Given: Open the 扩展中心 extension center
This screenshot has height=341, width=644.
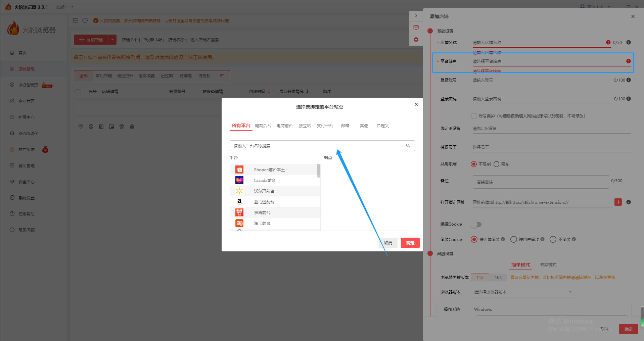Looking at the screenshot, I should click(x=26, y=117).
